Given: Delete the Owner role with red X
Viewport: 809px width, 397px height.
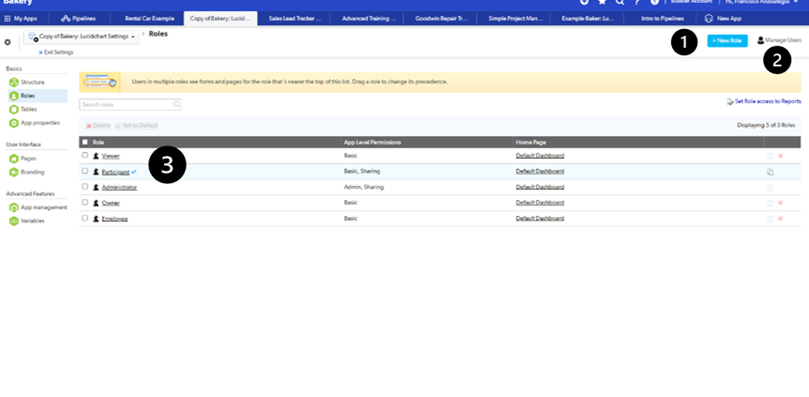Looking at the screenshot, I should [x=780, y=203].
